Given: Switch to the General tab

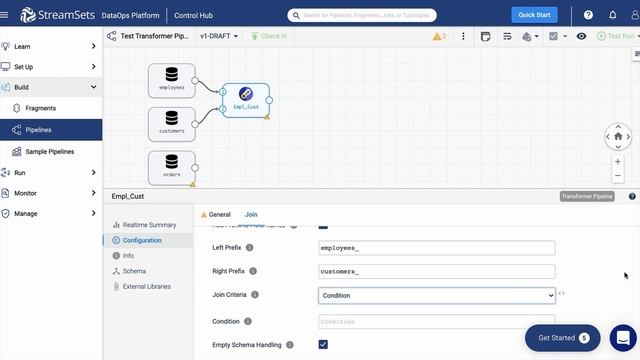Looking at the screenshot, I should pyautogui.click(x=216, y=214).
